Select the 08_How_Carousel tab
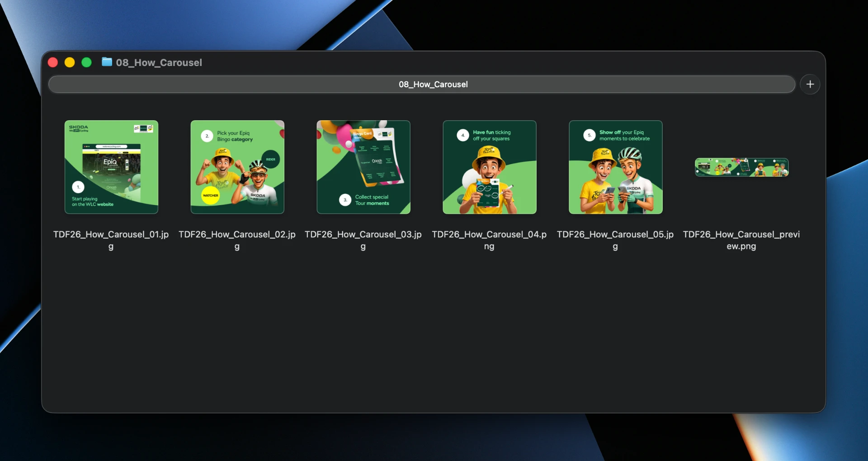 [422, 85]
